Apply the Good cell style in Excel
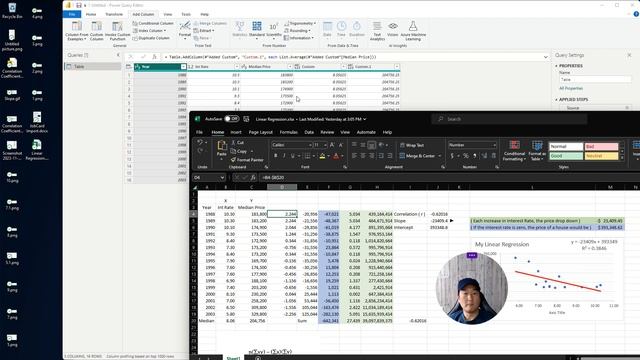 click(566, 156)
